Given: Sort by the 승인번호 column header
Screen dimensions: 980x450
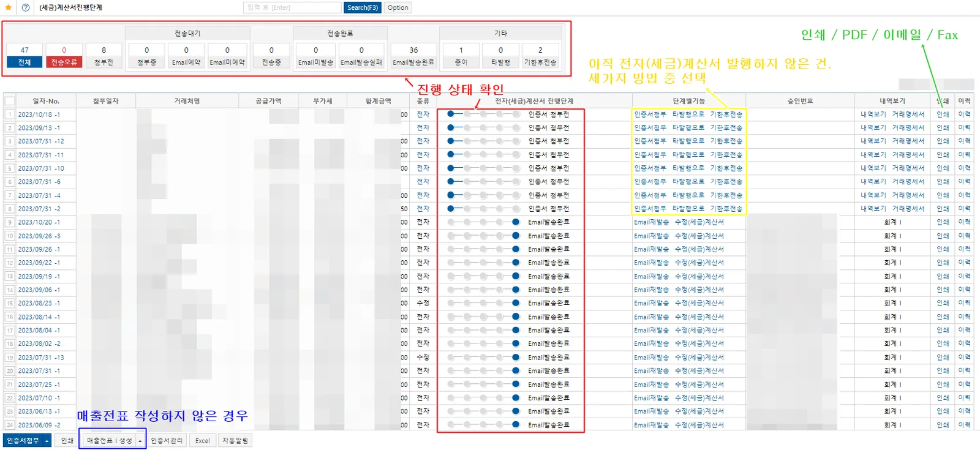Looking at the screenshot, I should [x=800, y=101].
